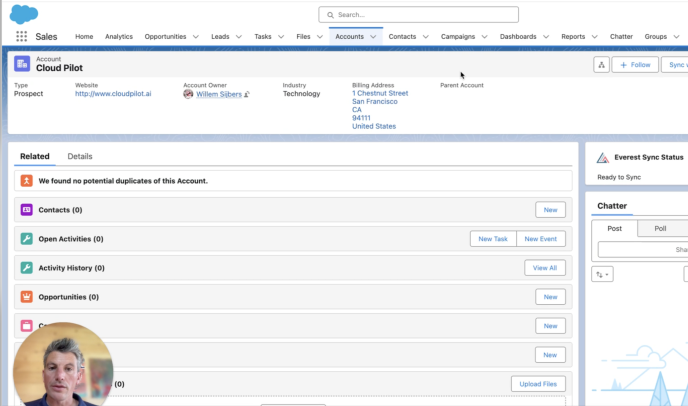Click the Salesforce cloud logo
Viewport: 688px width, 406px height.
(24, 14)
